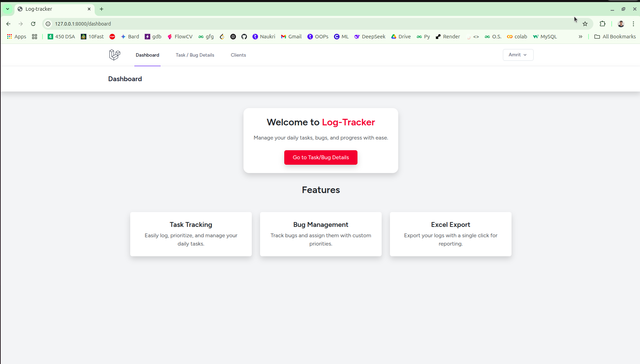Open the DeepSeek bookmark
Viewport: 640px width, 364px height.
pyautogui.click(x=370, y=37)
